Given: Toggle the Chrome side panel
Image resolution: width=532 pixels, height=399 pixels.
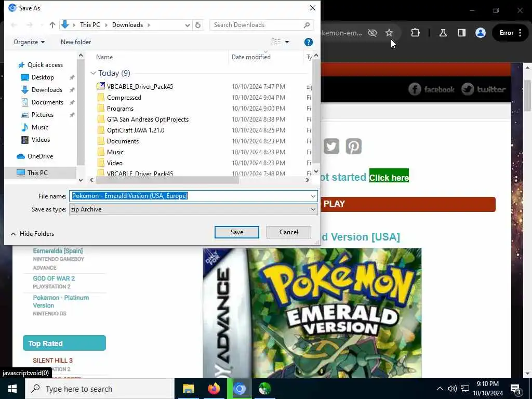Looking at the screenshot, I should [461, 33].
